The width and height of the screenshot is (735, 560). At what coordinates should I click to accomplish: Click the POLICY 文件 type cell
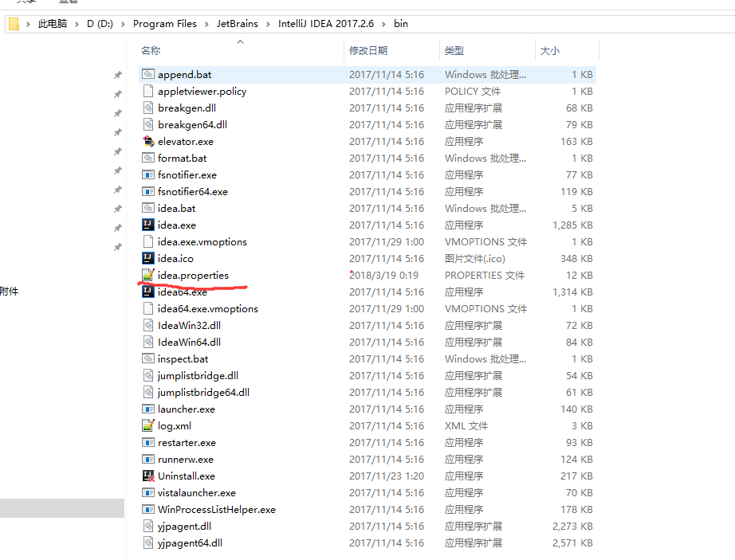pyautogui.click(x=473, y=92)
